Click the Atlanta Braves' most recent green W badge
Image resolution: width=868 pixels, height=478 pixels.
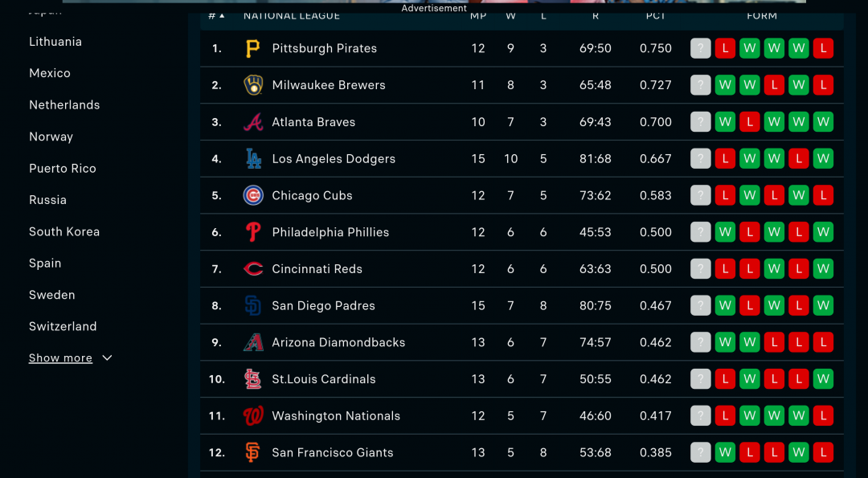[725, 122]
